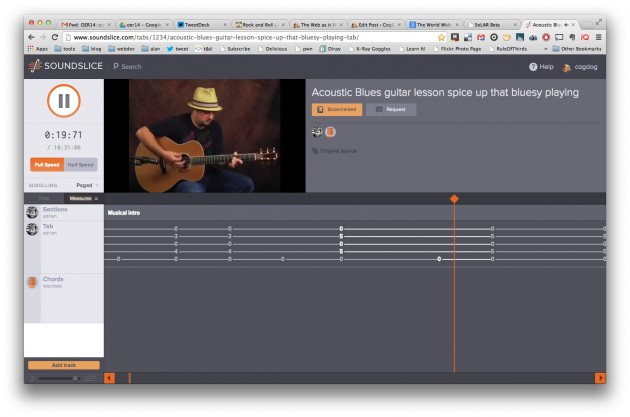The width and height of the screenshot is (630, 417).
Task: Click the Search magnifier in Soundslice header
Action: [x=116, y=66]
